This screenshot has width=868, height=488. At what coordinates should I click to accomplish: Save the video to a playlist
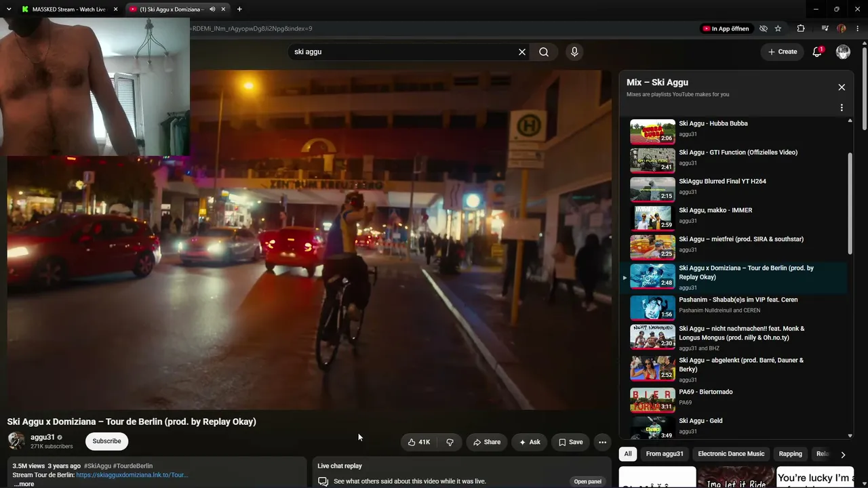[x=570, y=442]
